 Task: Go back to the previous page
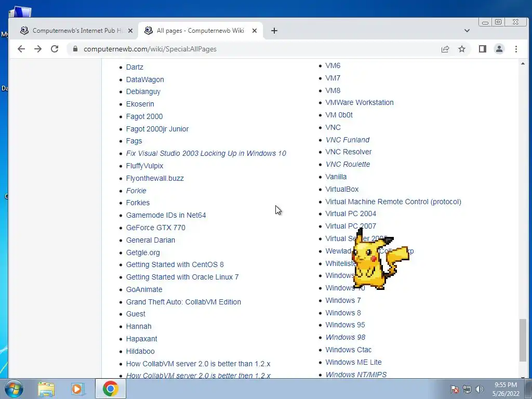tap(21, 49)
